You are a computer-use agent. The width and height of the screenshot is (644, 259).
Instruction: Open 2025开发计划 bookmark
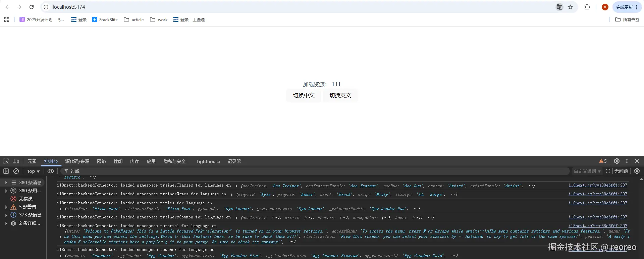coord(42,19)
